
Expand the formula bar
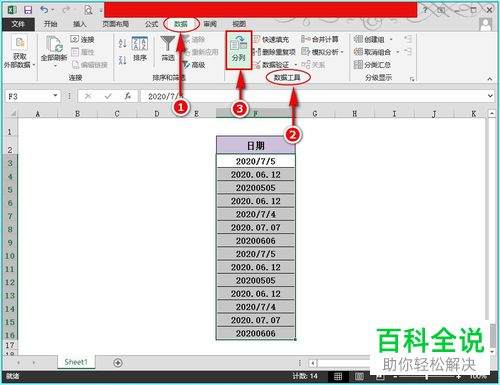pyautogui.click(x=490, y=96)
